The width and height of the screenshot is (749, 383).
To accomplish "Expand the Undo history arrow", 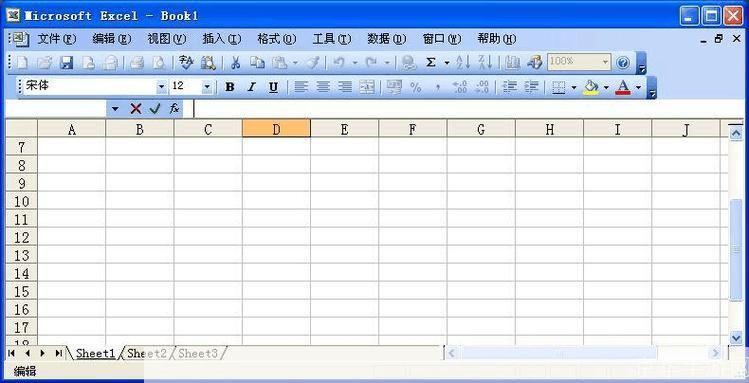I will click(x=355, y=63).
